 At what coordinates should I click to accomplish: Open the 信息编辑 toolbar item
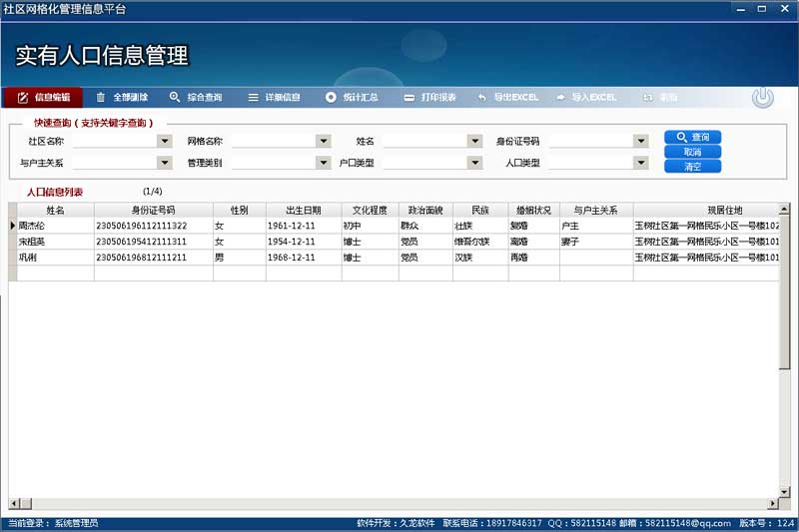43,97
